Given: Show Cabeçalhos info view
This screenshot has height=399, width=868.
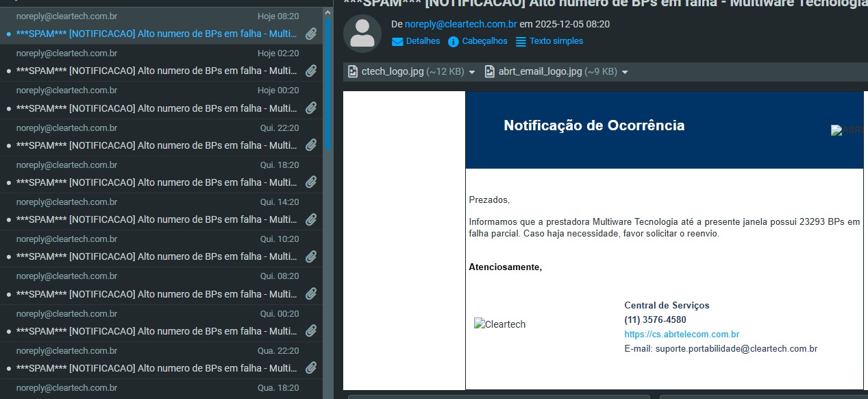Looking at the screenshot, I should [x=478, y=41].
